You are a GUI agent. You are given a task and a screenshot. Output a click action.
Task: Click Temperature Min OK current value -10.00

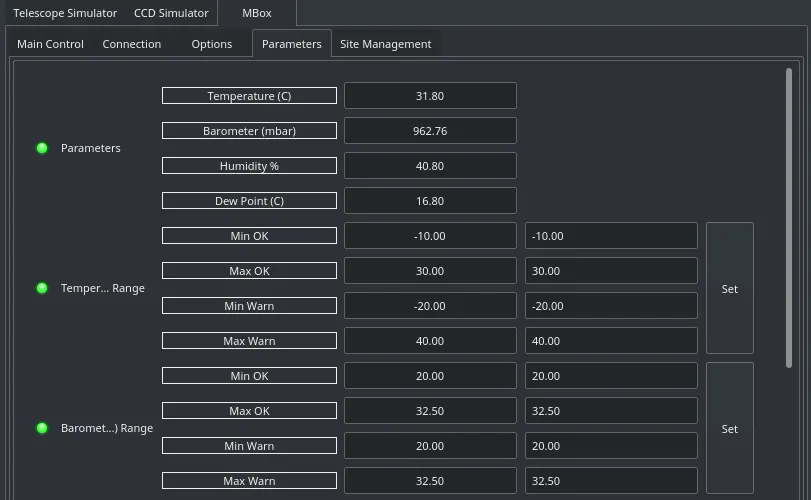click(430, 236)
